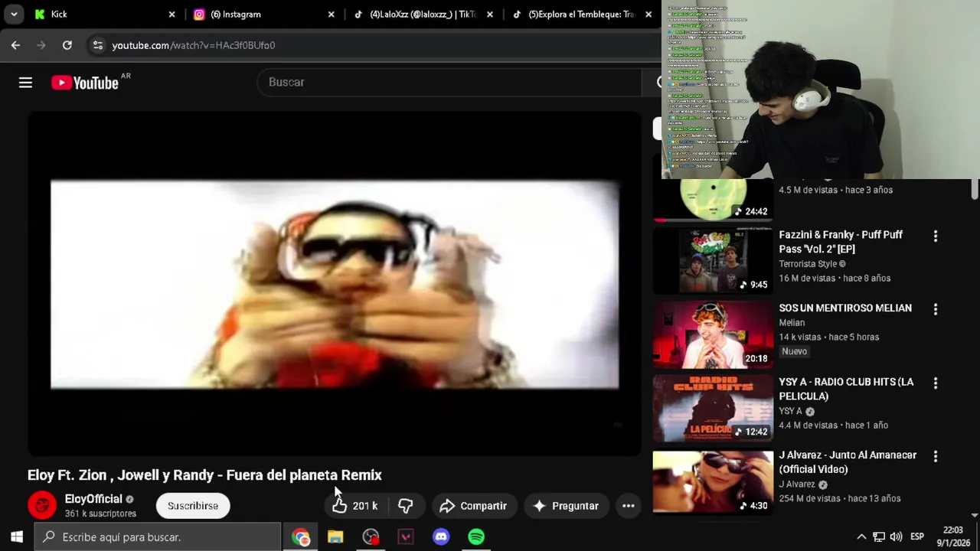The height and width of the screenshot is (551, 980).
Task: Reload the page with the refresh icon
Action: pyautogui.click(x=67, y=45)
